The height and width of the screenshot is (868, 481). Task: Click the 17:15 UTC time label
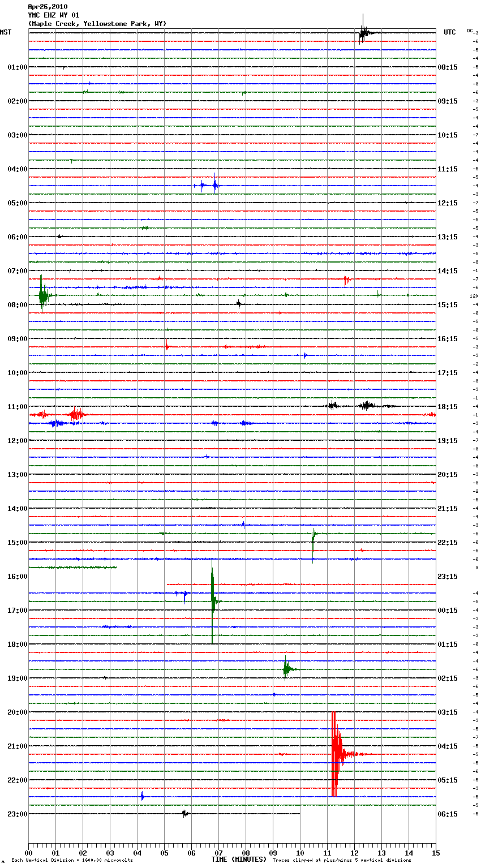click(x=448, y=373)
